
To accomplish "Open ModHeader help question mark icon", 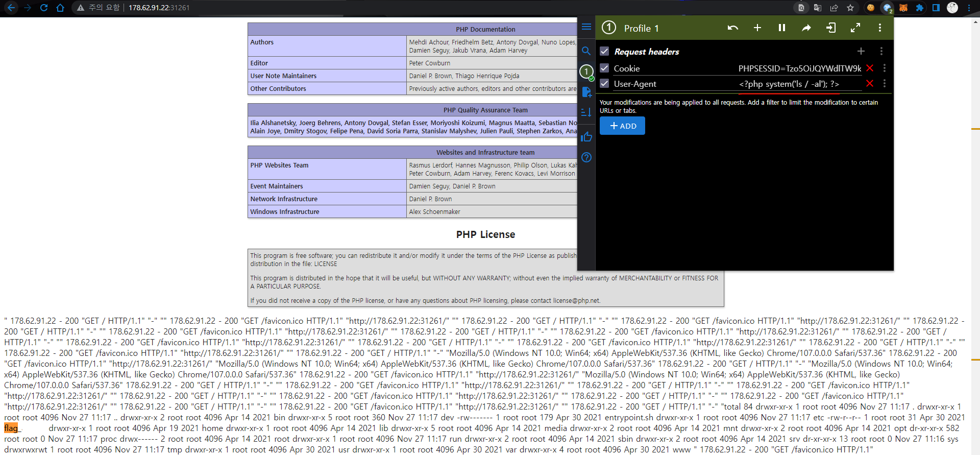I will [x=586, y=157].
